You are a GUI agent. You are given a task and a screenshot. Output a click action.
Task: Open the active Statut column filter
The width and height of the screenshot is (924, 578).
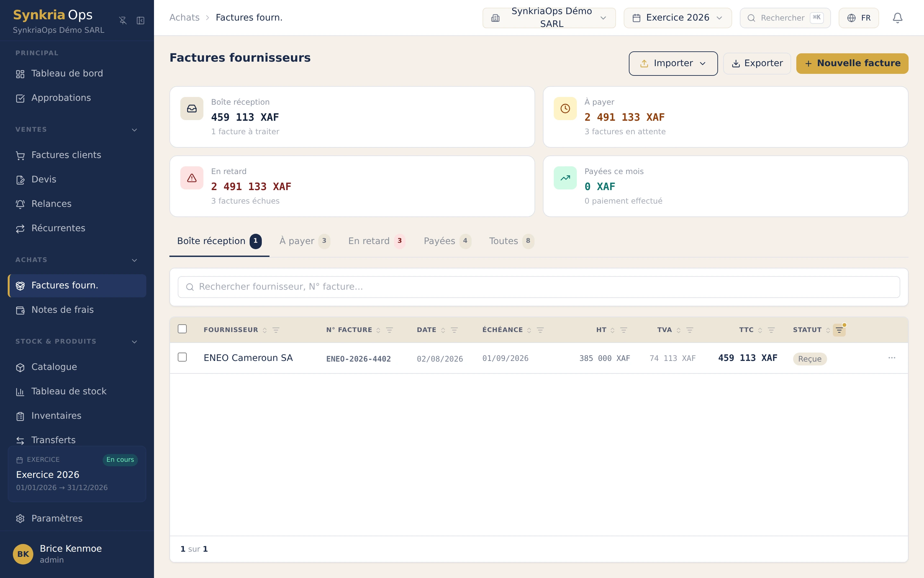coord(839,330)
